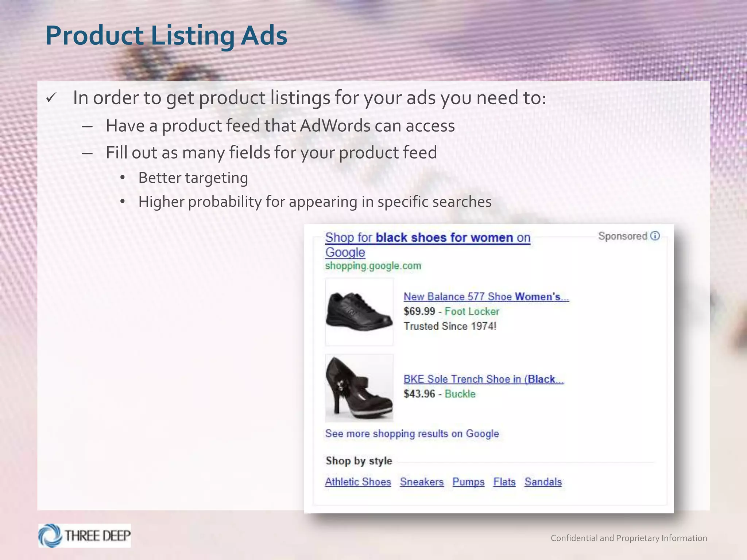Select the Sandals style link
This screenshot has width=747, height=560.
[x=543, y=482]
